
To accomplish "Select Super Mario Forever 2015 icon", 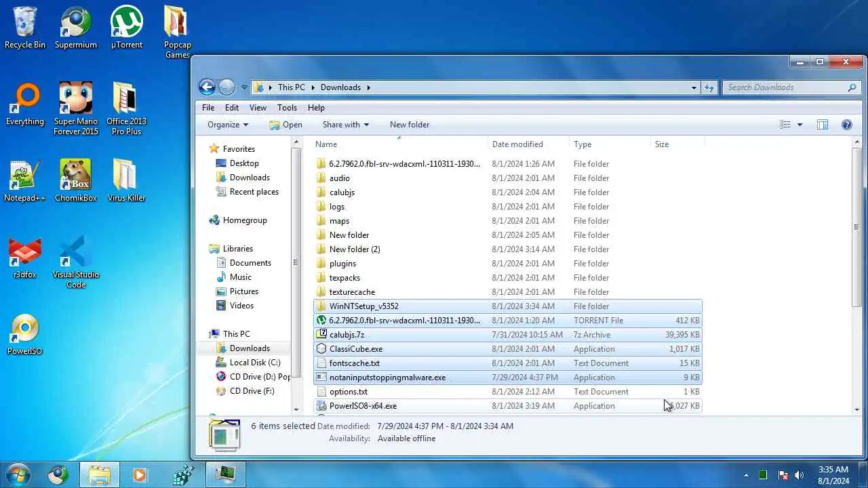I will tap(76, 108).
